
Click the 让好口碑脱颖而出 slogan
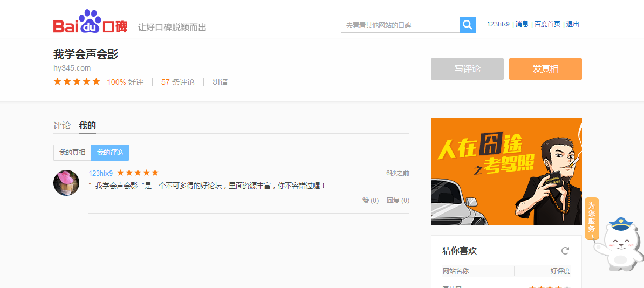coord(172,28)
